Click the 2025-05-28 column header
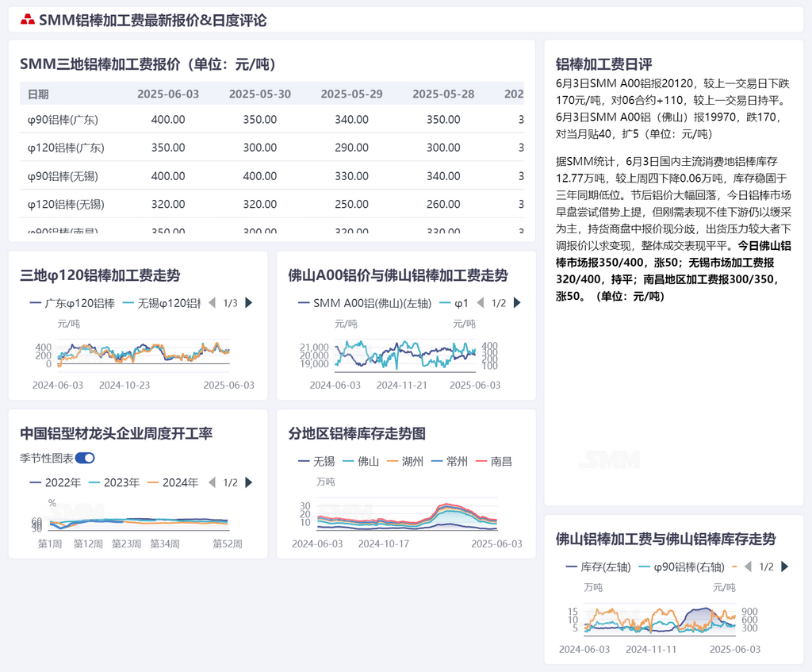This screenshot has width=812, height=672. (x=443, y=94)
